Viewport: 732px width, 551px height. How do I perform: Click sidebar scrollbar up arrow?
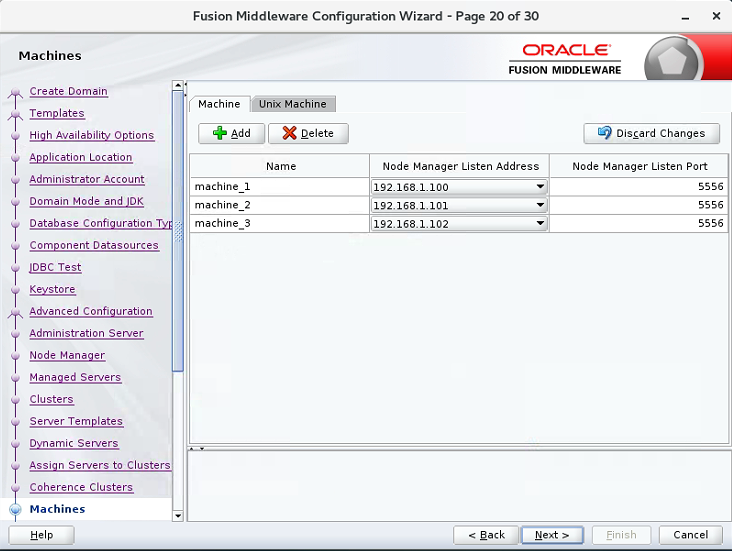pos(178,85)
